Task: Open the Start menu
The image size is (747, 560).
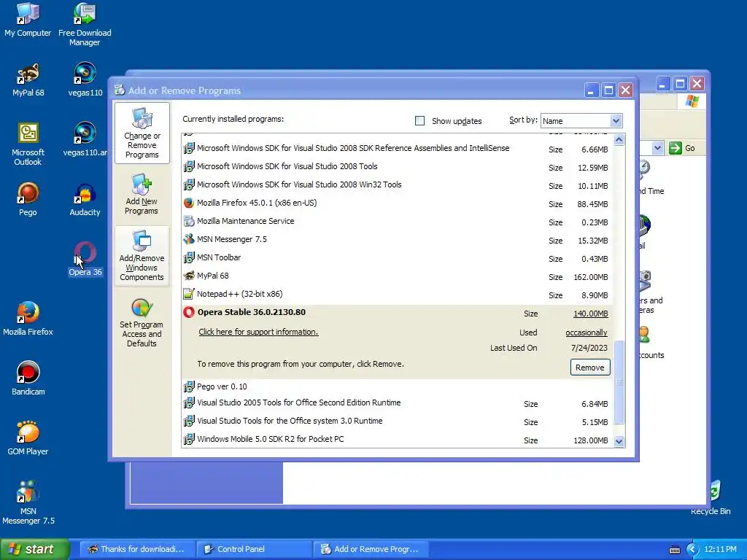Action: 34,549
